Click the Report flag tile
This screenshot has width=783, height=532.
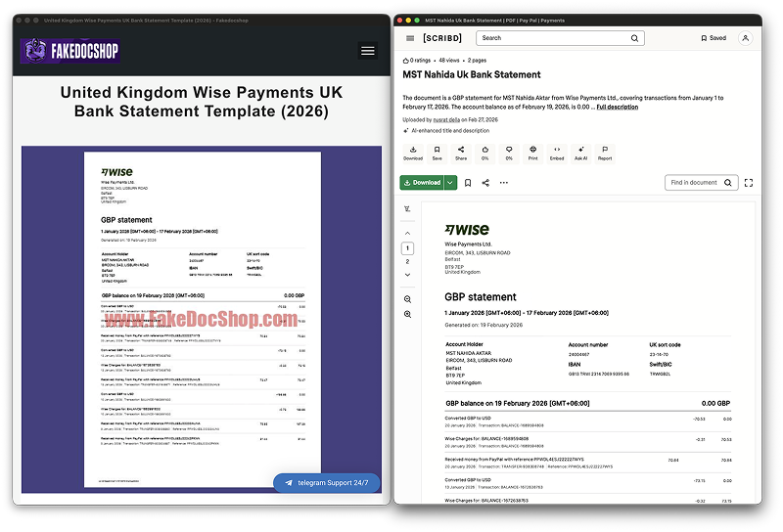[x=605, y=153]
